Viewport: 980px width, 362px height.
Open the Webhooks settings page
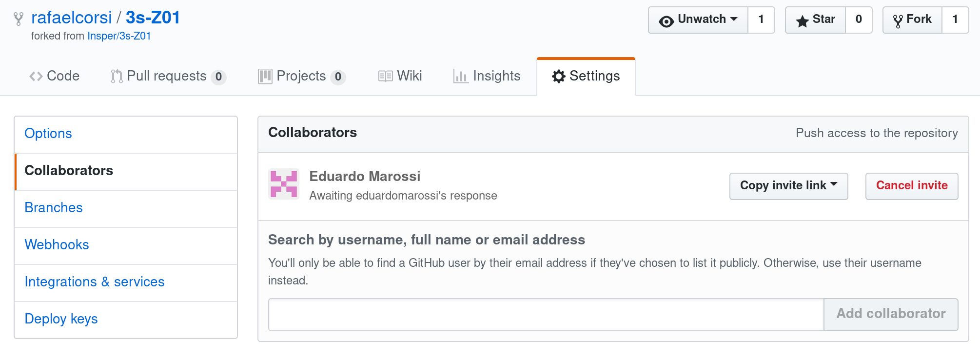click(57, 245)
